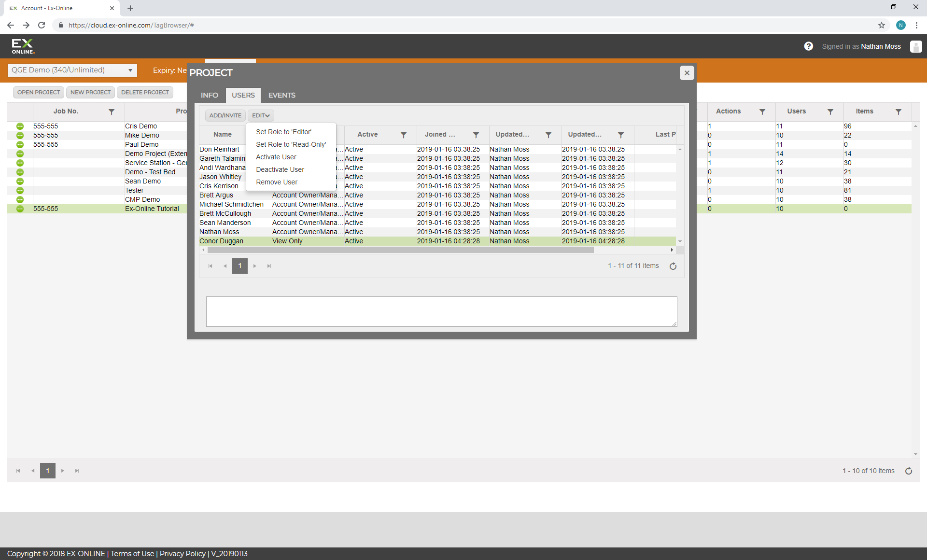Switch to the EVENTS tab
This screenshot has width=927, height=560.
(x=281, y=95)
